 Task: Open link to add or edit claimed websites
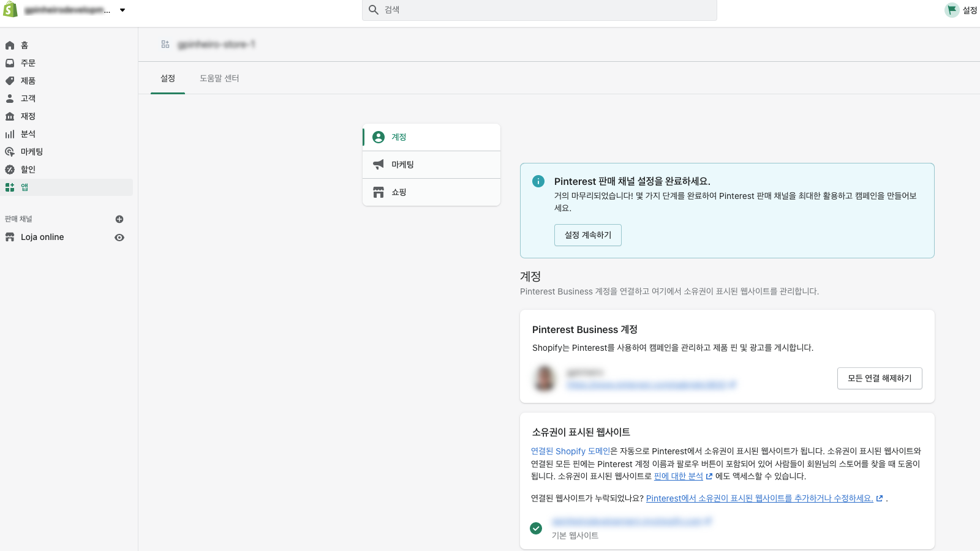coord(759,498)
